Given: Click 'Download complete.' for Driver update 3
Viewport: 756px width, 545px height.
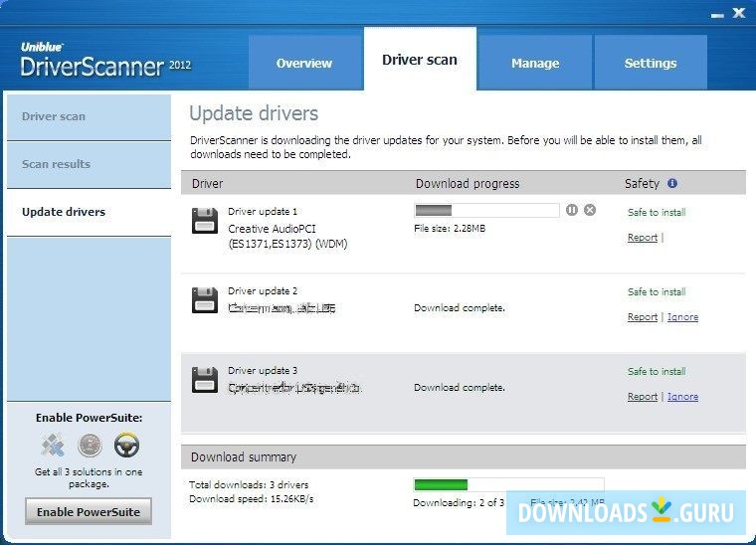Looking at the screenshot, I should [x=460, y=388].
